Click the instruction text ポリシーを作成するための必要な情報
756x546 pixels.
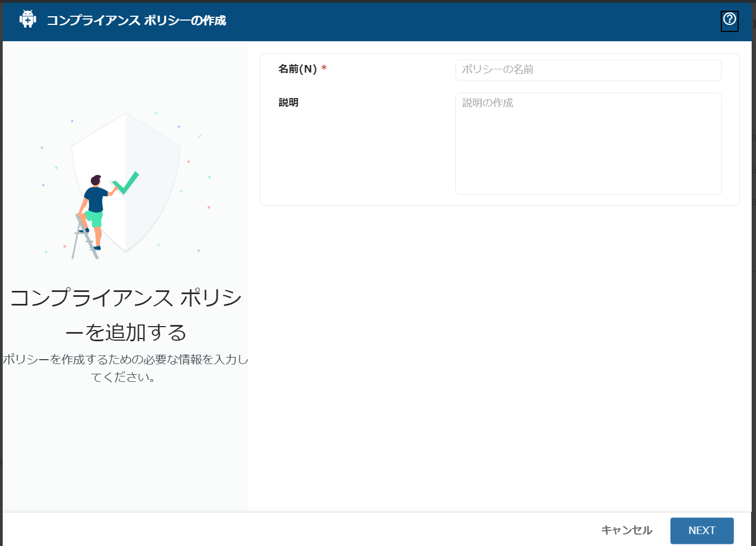(126, 368)
